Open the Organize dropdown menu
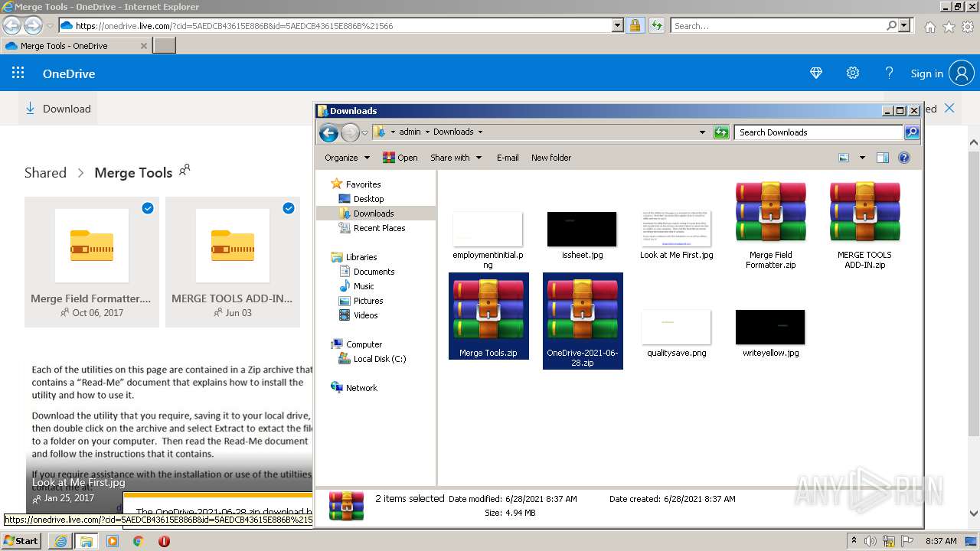 pos(347,158)
